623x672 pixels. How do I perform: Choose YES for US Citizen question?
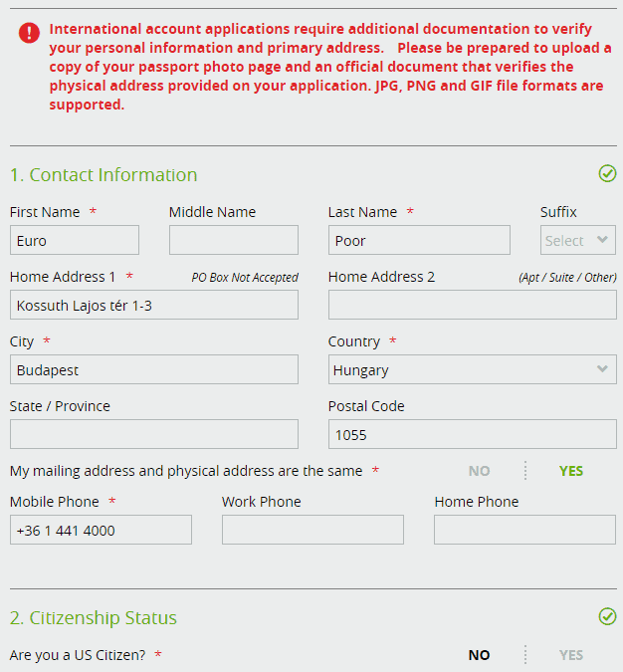[570, 655]
